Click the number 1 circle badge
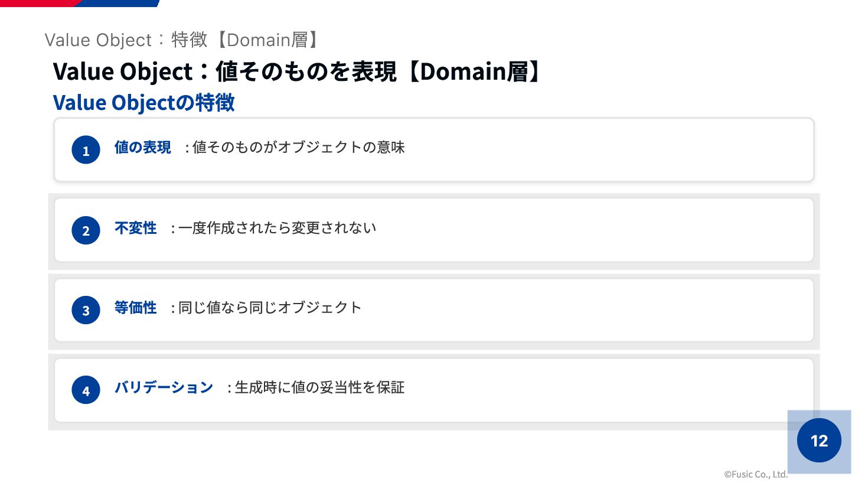This screenshot has height=489, width=868. tap(86, 150)
